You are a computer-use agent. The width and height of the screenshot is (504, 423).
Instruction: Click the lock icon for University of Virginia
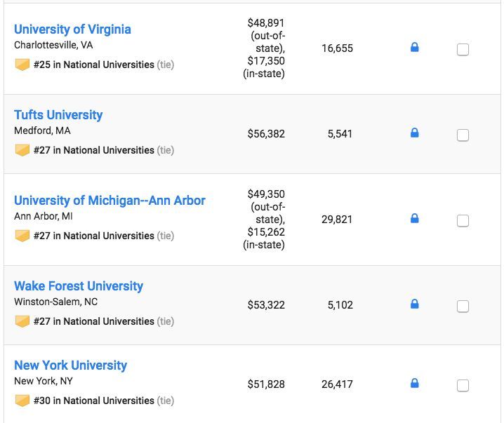(x=414, y=48)
